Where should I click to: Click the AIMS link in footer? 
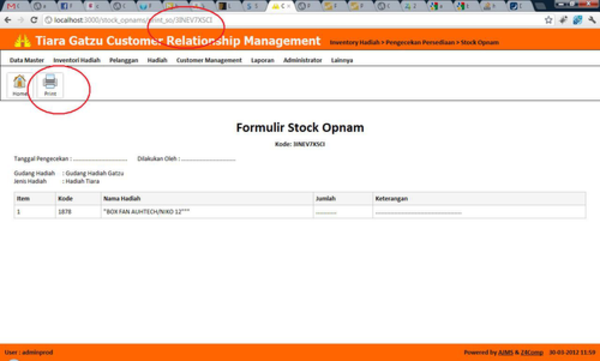pos(505,352)
